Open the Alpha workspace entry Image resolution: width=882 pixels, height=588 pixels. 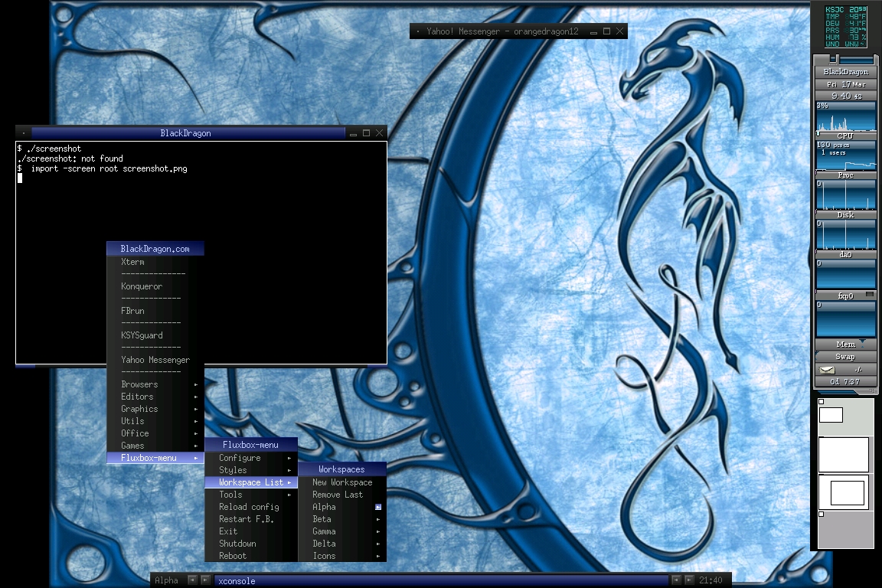[x=342, y=507]
